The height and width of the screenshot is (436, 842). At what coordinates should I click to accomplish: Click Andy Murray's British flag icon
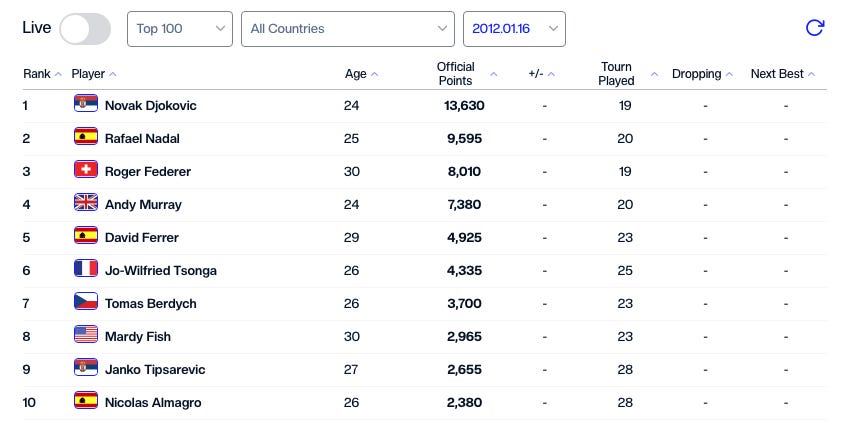pos(86,203)
